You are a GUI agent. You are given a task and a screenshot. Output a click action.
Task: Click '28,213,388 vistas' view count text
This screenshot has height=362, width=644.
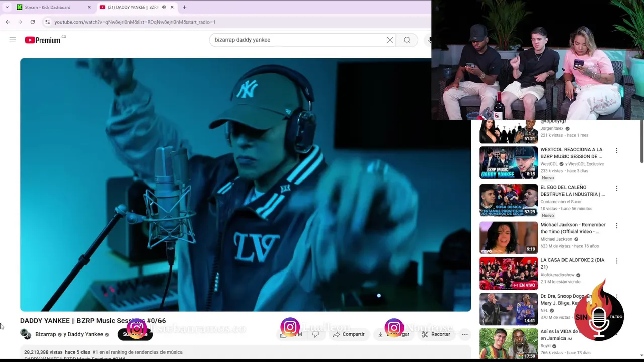tap(43, 352)
